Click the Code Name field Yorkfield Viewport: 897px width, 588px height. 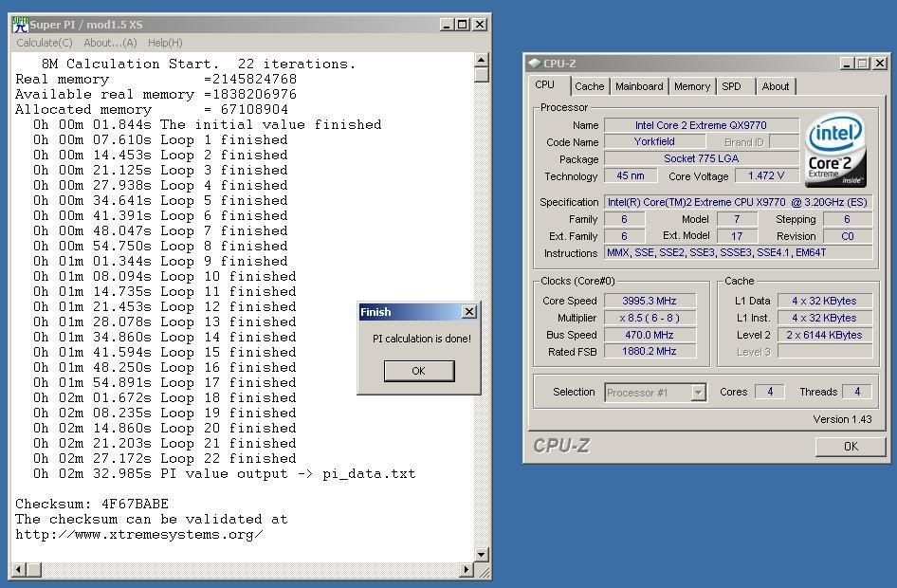tap(654, 141)
